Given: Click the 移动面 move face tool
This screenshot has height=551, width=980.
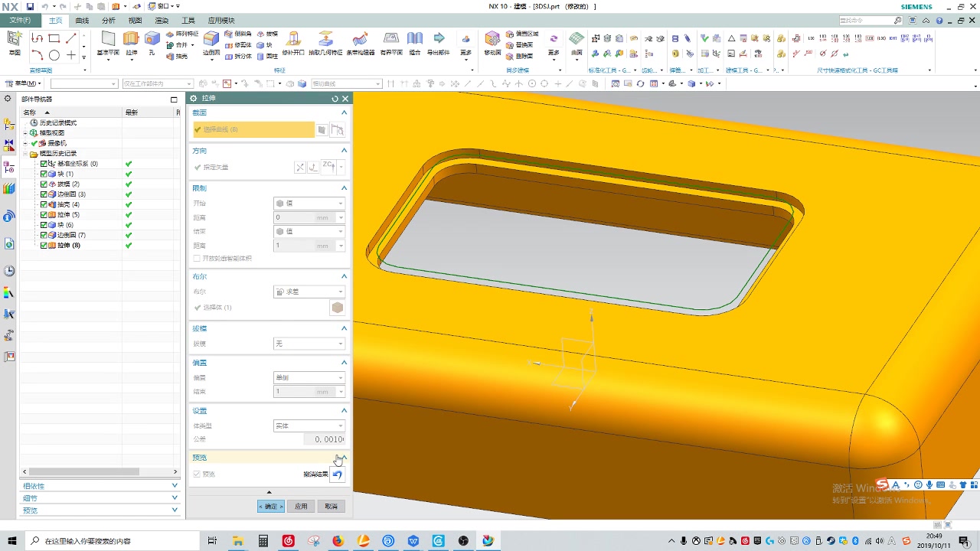Looking at the screenshot, I should tap(492, 43).
